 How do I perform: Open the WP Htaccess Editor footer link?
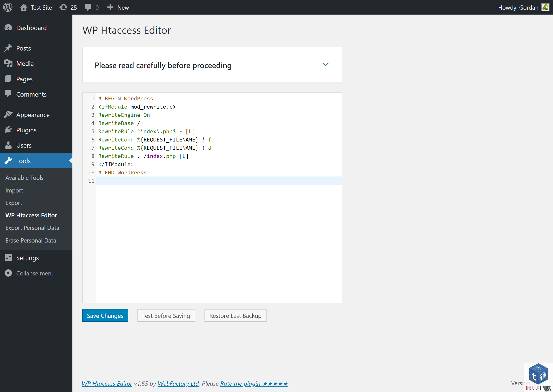[x=107, y=383]
